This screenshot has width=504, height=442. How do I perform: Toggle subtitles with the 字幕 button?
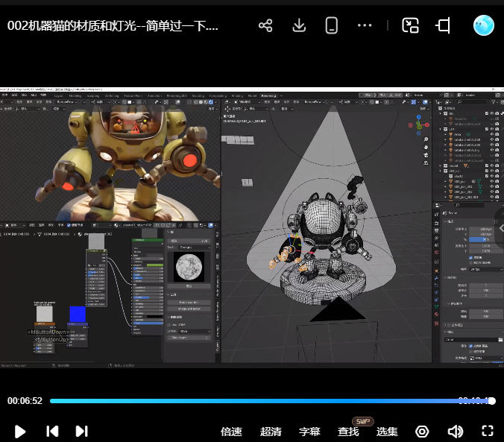click(309, 432)
